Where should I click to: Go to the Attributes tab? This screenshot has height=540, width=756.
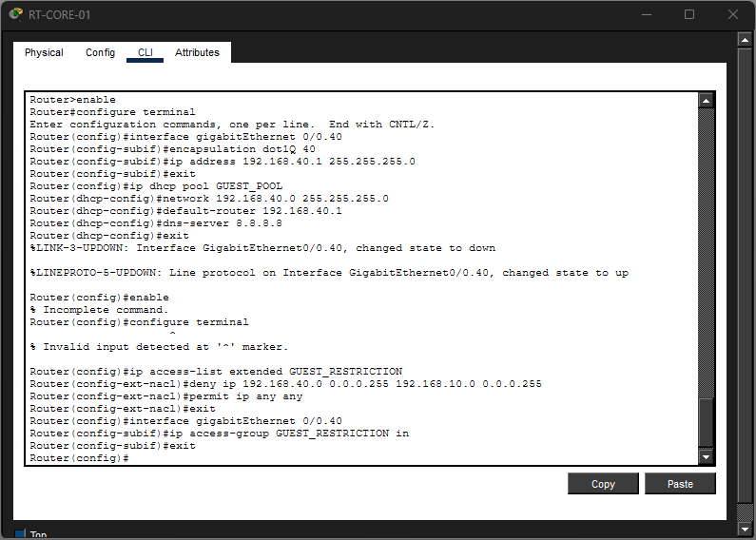pos(197,53)
